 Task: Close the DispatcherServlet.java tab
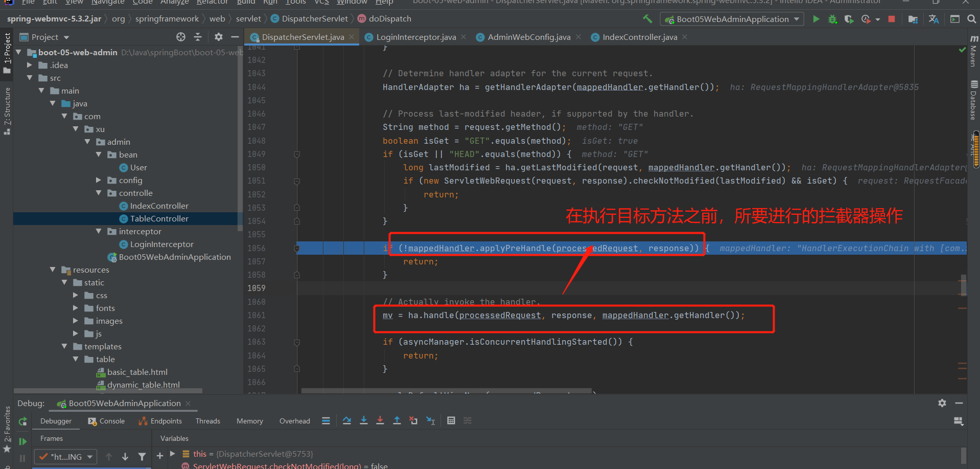pyautogui.click(x=352, y=37)
